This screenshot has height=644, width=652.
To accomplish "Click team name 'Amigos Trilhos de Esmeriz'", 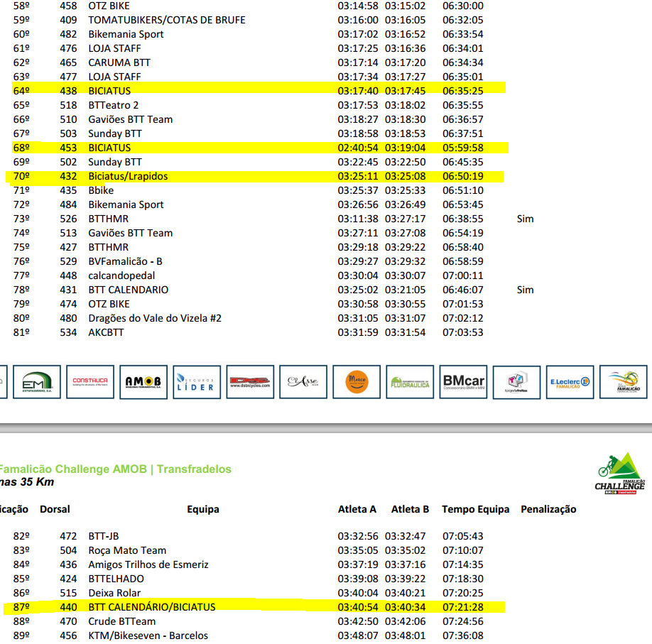I will click(x=148, y=564).
